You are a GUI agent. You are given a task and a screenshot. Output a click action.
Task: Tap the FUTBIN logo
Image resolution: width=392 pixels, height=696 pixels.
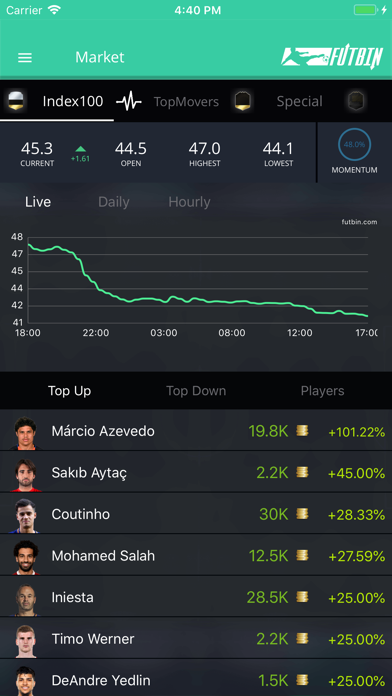[332, 57]
